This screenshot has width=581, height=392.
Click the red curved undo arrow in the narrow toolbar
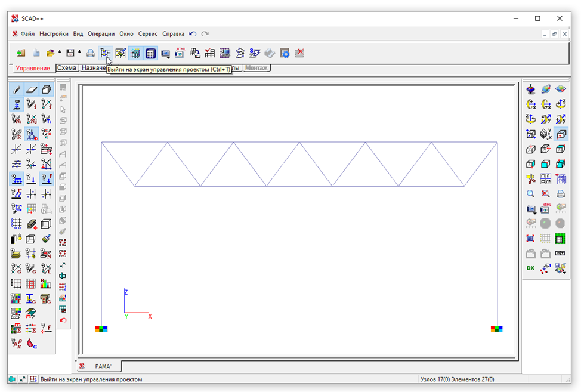click(x=63, y=320)
